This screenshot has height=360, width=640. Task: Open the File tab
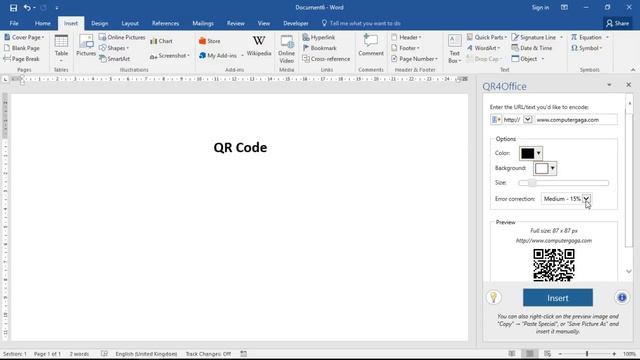[14, 23]
